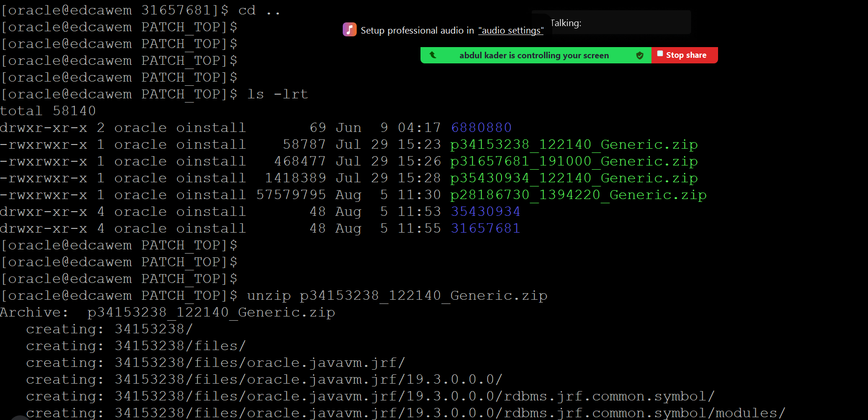Click p34153238_122140_Generic.zip in the file listing
The height and width of the screenshot is (420, 868).
pos(574,145)
